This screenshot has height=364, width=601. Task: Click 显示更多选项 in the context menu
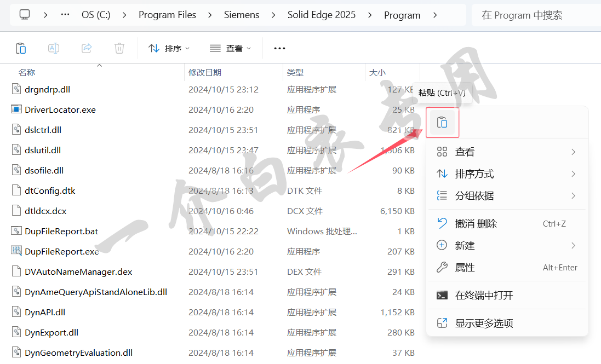484,323
